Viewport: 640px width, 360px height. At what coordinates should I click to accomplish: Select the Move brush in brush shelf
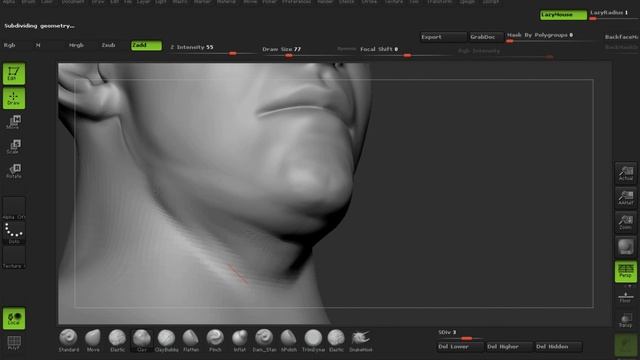point(93,340)
